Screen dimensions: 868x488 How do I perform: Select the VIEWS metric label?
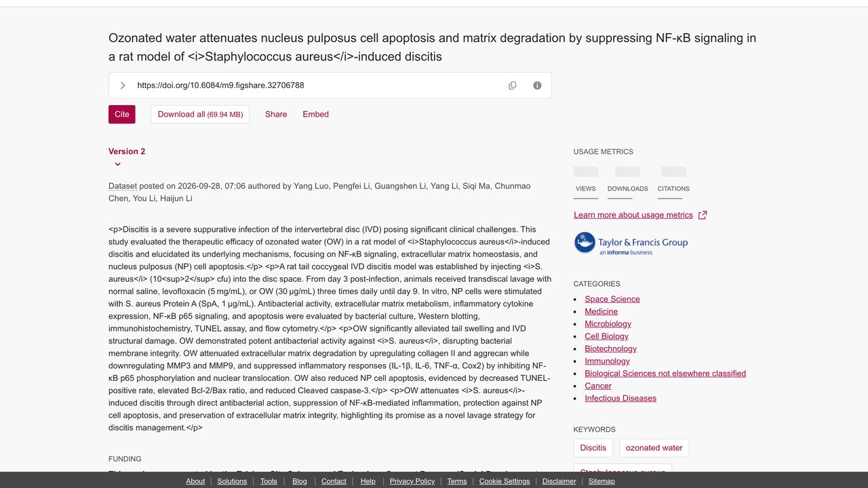tap(586, 188)
